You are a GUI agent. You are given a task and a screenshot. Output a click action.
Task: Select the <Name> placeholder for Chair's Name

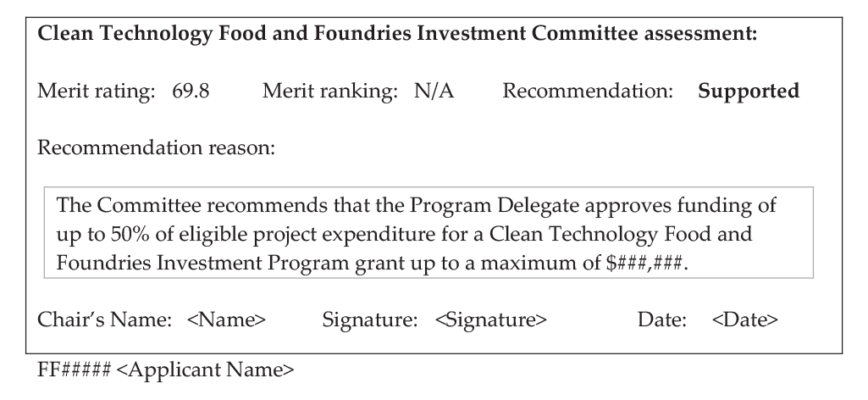226,319
